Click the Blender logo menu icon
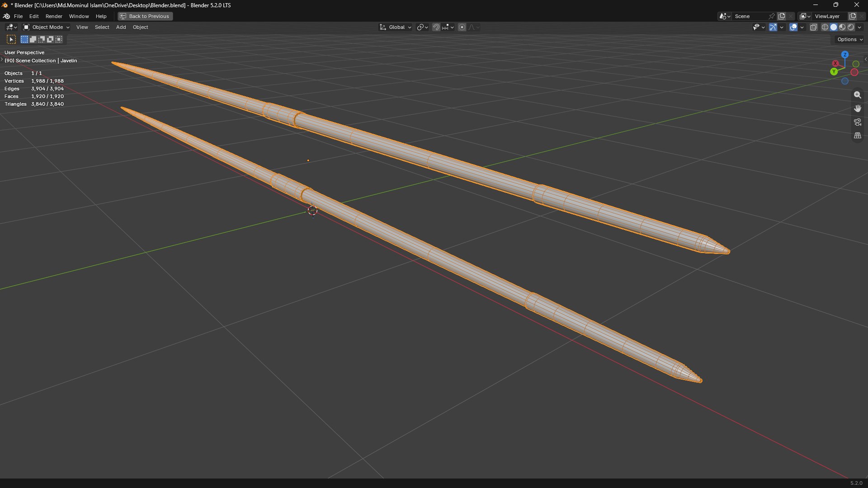This screenshot has width=868, height=488. [x=6, y=16]
